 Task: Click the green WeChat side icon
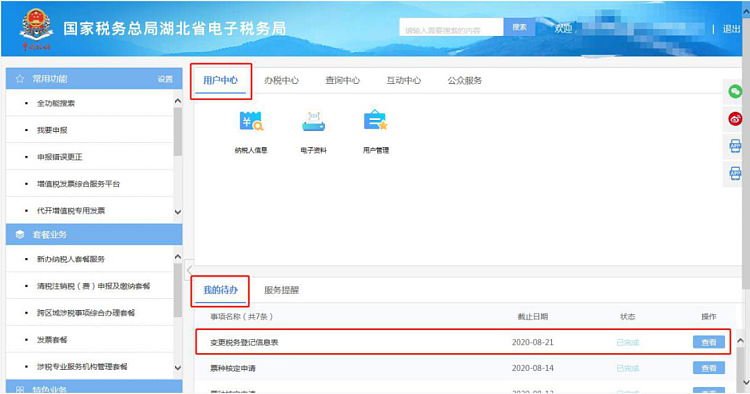[x=735, y=91]
